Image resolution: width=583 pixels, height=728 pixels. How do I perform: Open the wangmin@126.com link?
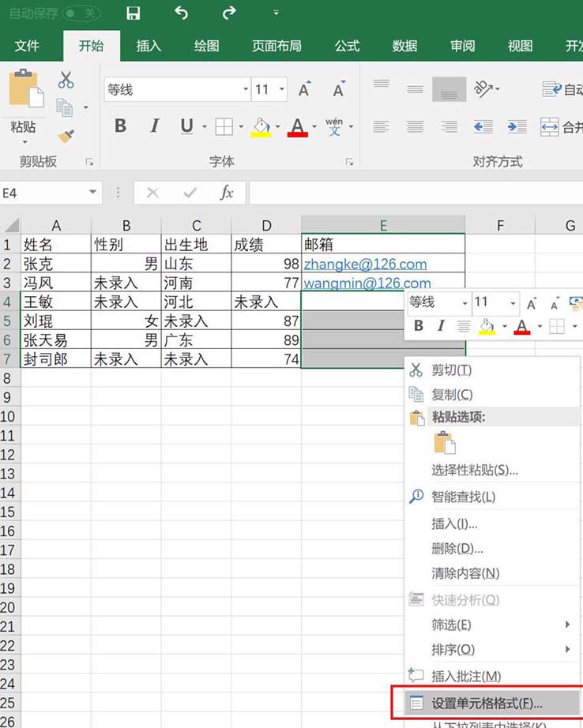367,283
